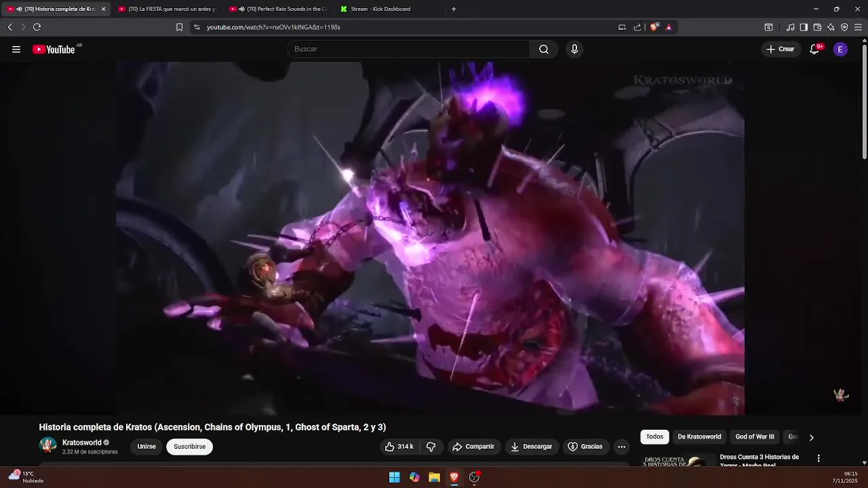
Task: Click the install/cast screen icon in address bar
Action: point(622,27)
